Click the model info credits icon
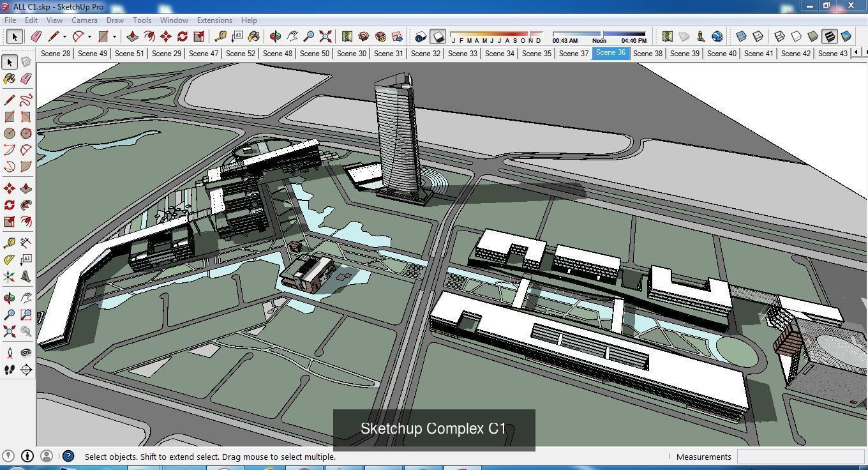 27,456
